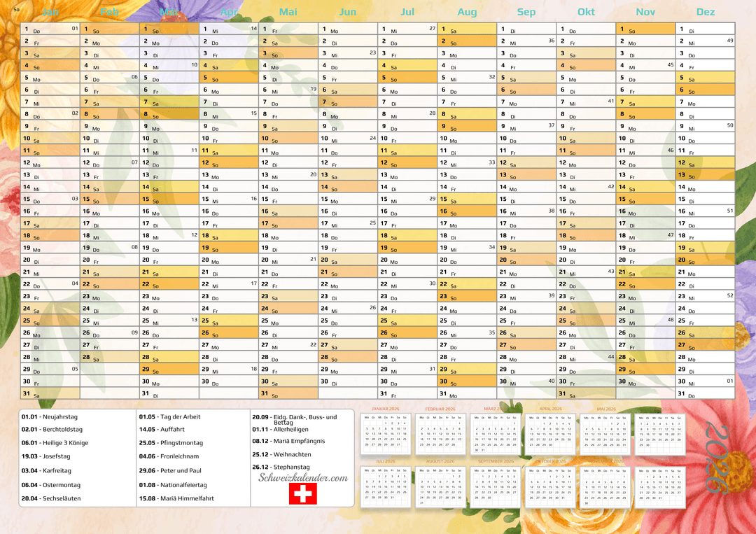
Task: Click the 01.01 Neujahrstag holiday entry
Action: pyautogui.click(x=50, y=416)
